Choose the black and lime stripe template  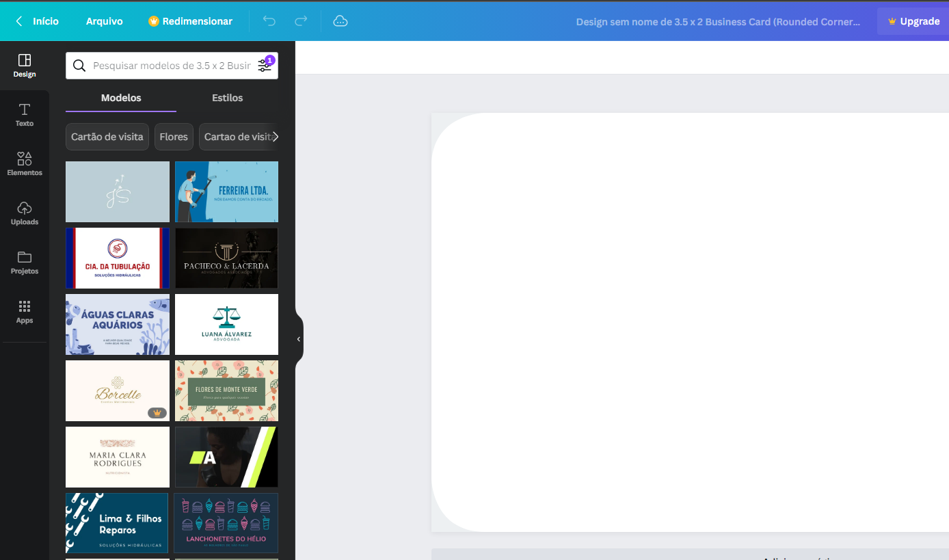[226, 457]
